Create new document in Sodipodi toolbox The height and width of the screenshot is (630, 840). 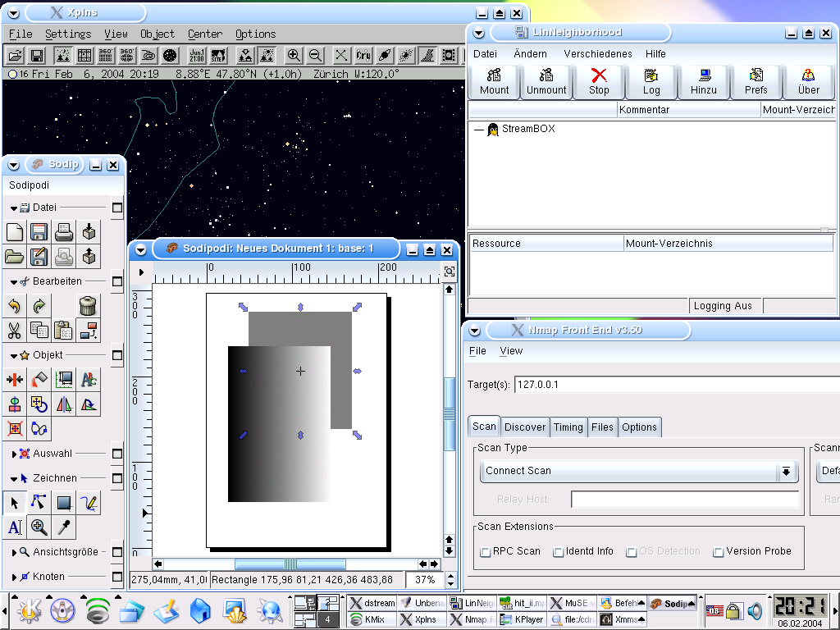[15, 232]
